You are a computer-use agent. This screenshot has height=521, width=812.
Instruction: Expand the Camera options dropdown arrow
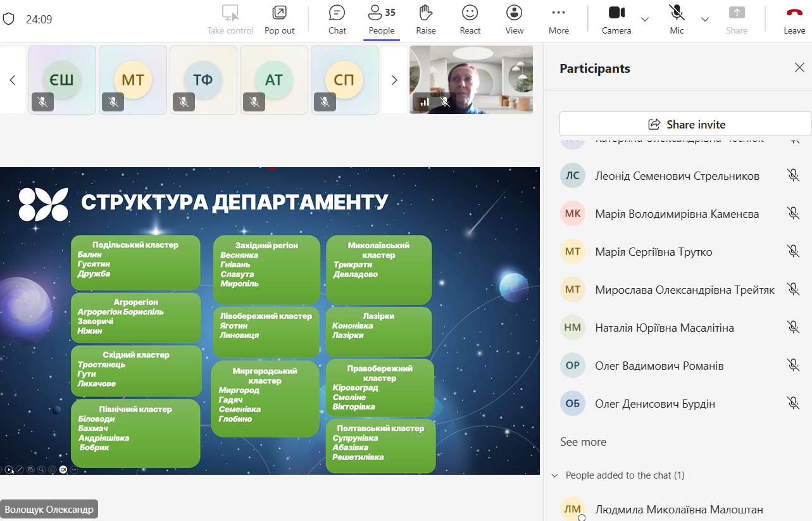(x=645, y=20)
